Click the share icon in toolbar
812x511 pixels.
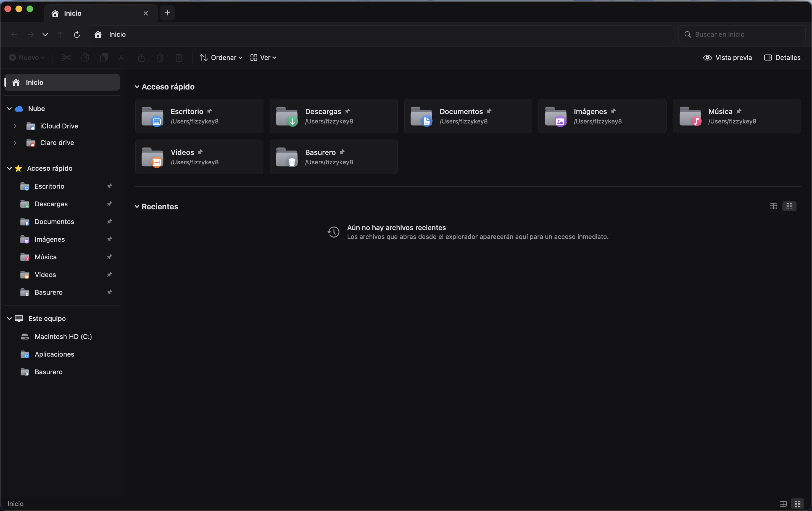(x=141, y=58)
